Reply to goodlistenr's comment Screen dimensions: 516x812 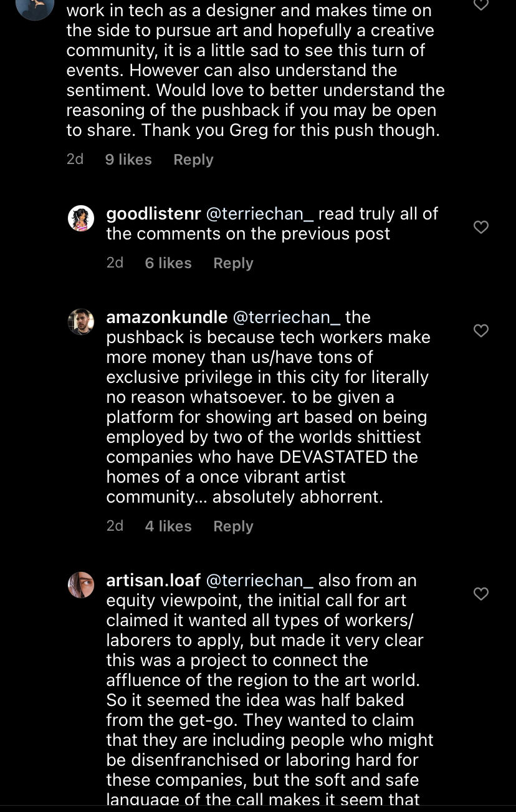(233, 263)
